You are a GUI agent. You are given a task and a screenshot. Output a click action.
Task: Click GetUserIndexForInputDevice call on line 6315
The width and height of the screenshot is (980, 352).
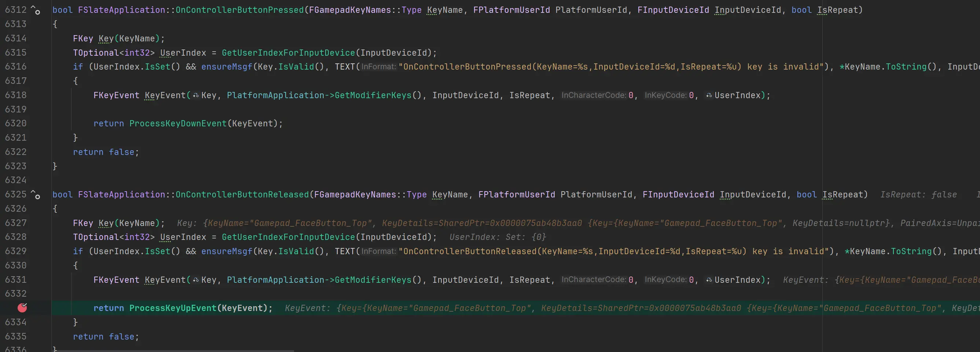click(x=288, y=53)
